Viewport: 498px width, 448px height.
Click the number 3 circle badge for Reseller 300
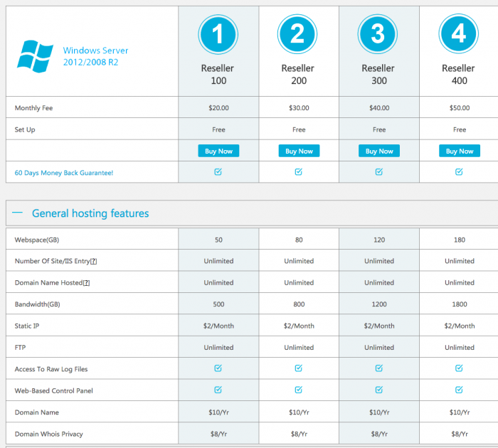tap(378, 34)
